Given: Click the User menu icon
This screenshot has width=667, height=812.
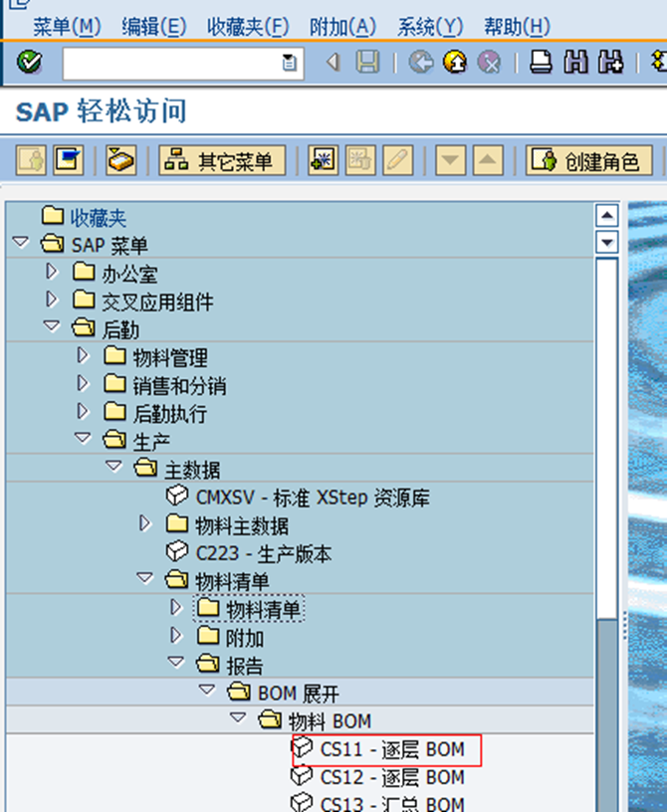Looking at the screenshot, I should (31, 160).
